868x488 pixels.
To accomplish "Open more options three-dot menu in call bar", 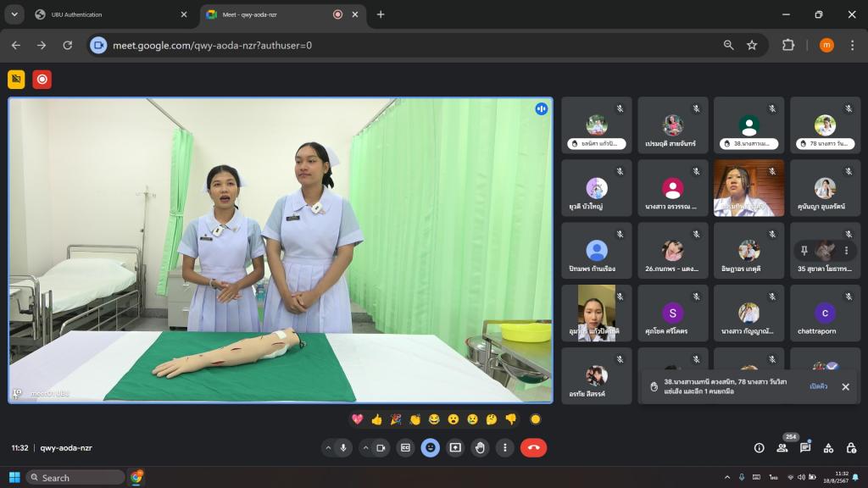I will (505, 447).
